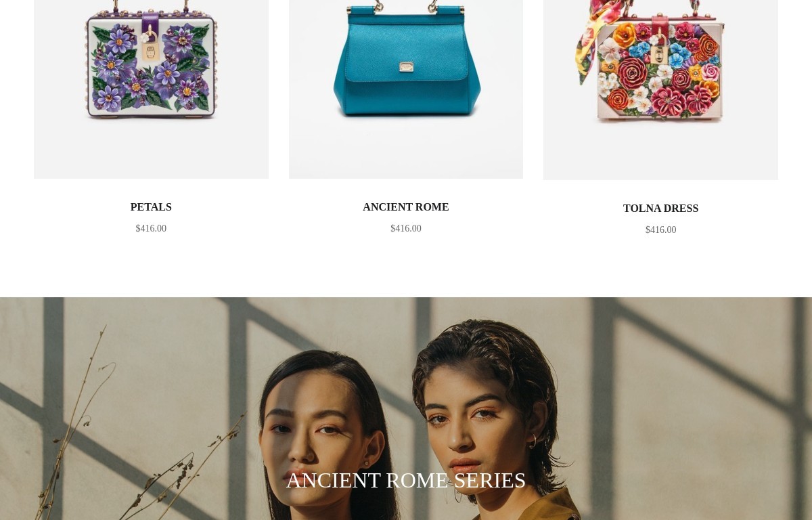Open the purple floral Petals bag image

(151, 89)
